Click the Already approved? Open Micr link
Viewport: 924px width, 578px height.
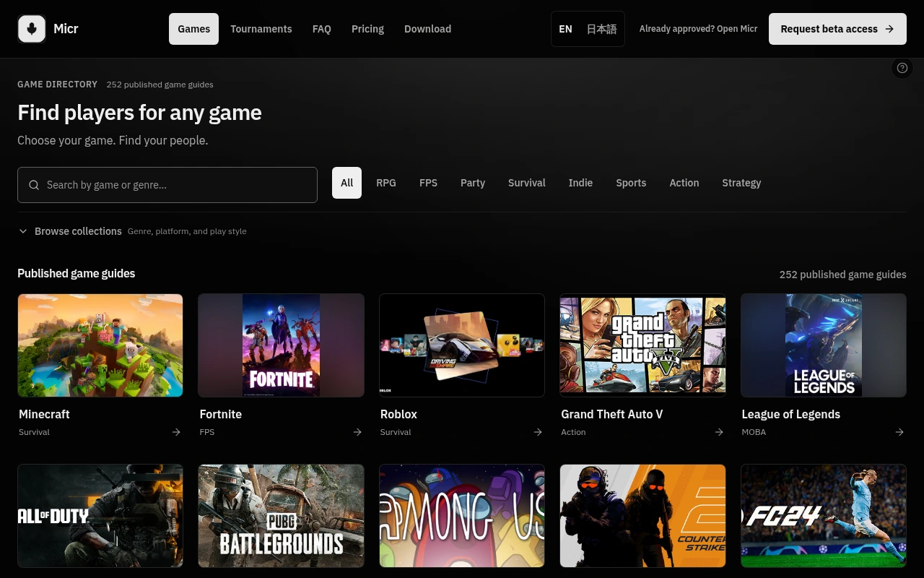click(x=698, y=29)
